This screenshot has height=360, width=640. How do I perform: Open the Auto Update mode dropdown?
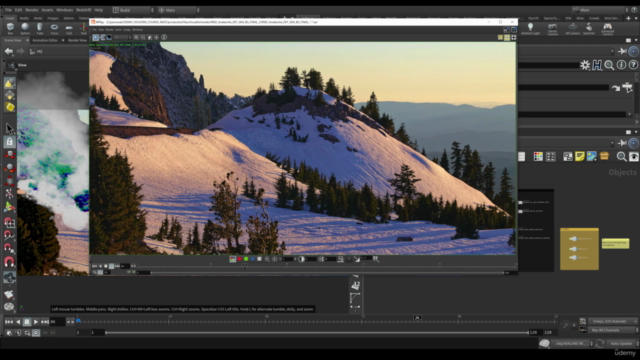(622, 344)
